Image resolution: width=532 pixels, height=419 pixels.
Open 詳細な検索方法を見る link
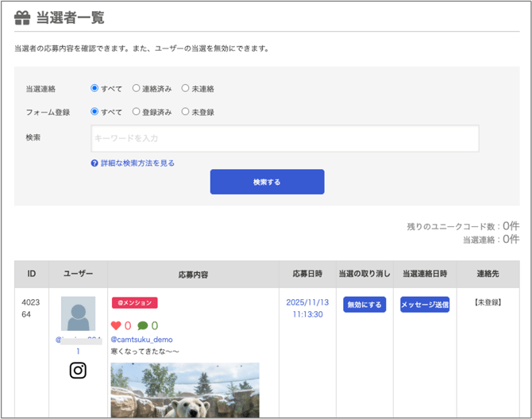click(137, 163)
